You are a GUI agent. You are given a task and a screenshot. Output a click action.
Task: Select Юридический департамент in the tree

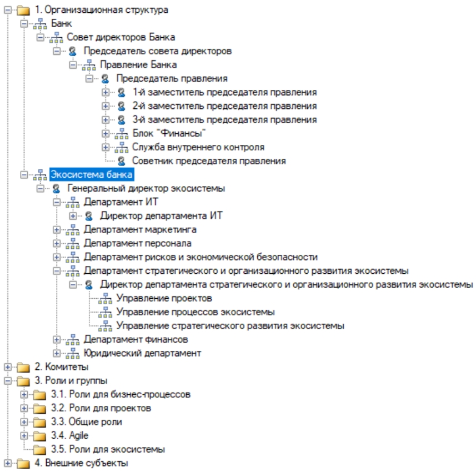(x=142, y=353)
